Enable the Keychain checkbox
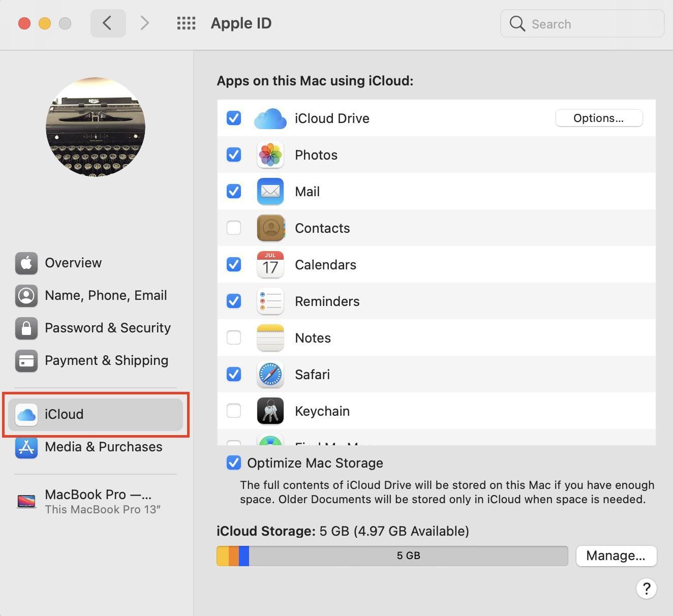 (x=234, y=411)
